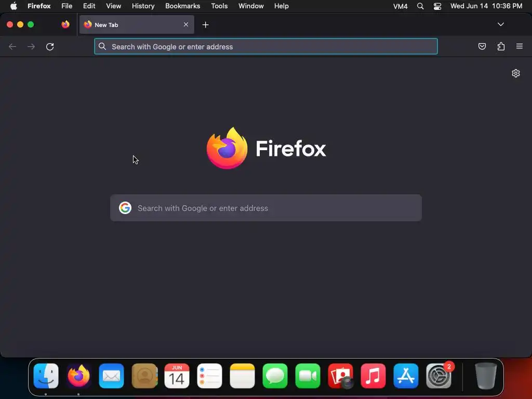Open Messages from the Dock

point(275,376)
